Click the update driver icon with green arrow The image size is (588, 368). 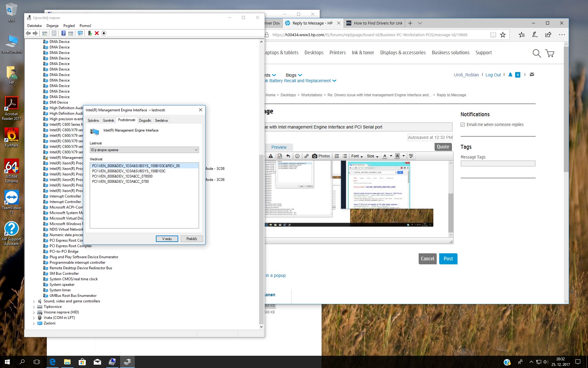90,33
